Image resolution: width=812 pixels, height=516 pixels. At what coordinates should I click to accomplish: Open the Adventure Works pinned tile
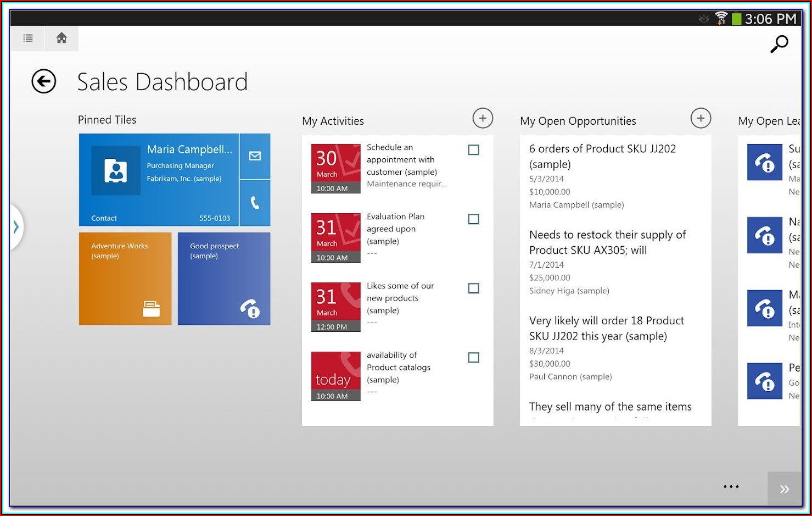125,279
